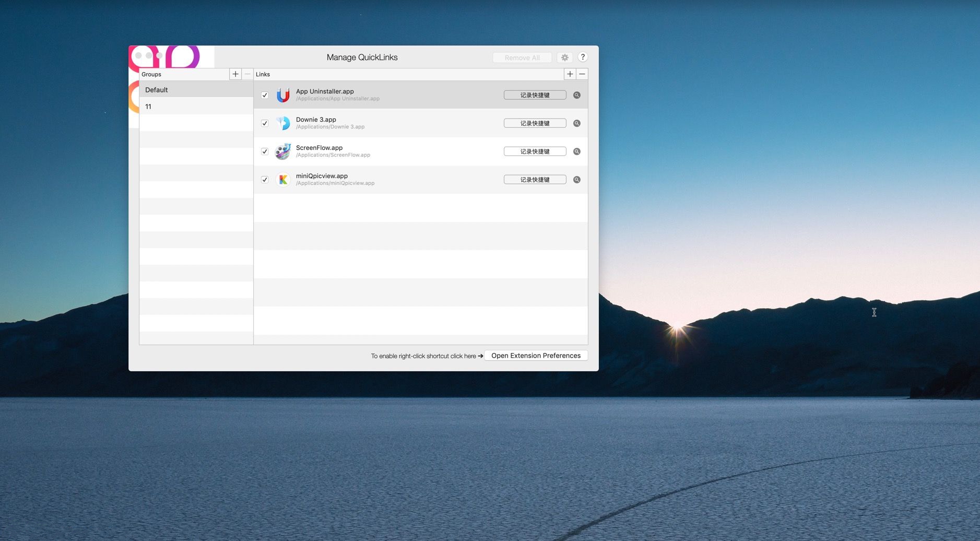Click Open Extension Preferences button
Viewport: 980px width, 541px height.
536,356
